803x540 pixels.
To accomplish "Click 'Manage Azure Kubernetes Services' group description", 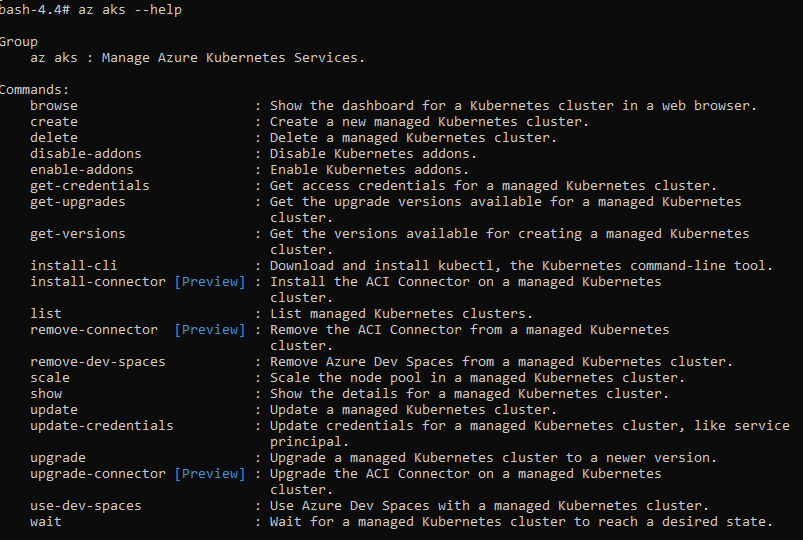I will (x=233, y=57).
